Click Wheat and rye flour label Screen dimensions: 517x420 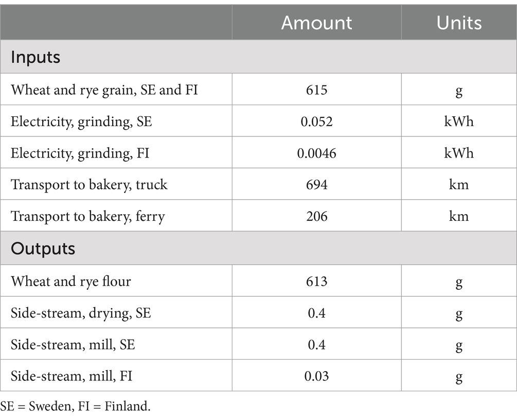[71, 282]
